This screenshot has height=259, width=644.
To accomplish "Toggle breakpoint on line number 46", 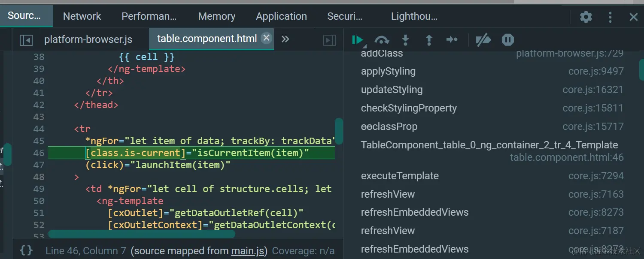I will tap(39, 153).
